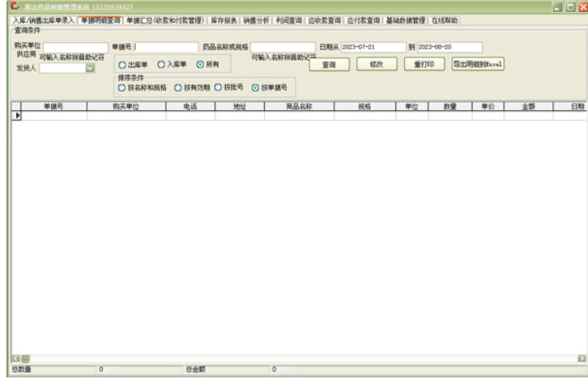Click the 商品名称 column header
Screen dimensions: 588x379
click(299, 106)
